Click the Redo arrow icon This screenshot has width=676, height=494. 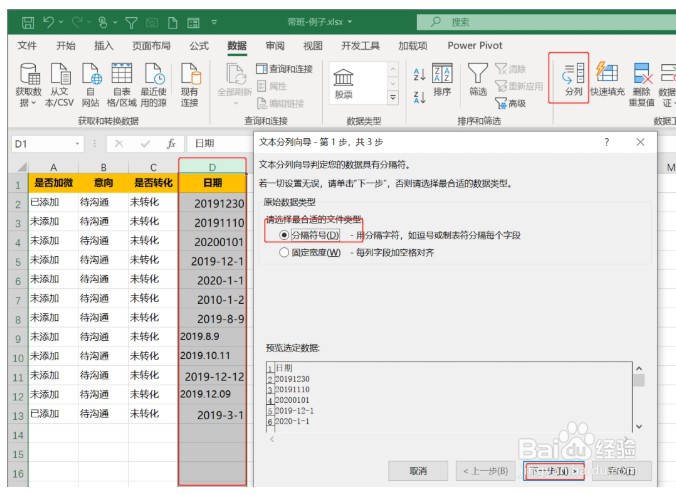(x=78, y=22)
